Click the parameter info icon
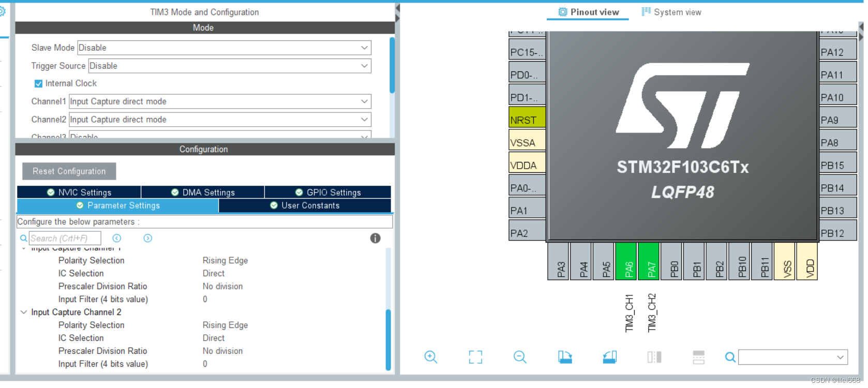 point(376,238)
